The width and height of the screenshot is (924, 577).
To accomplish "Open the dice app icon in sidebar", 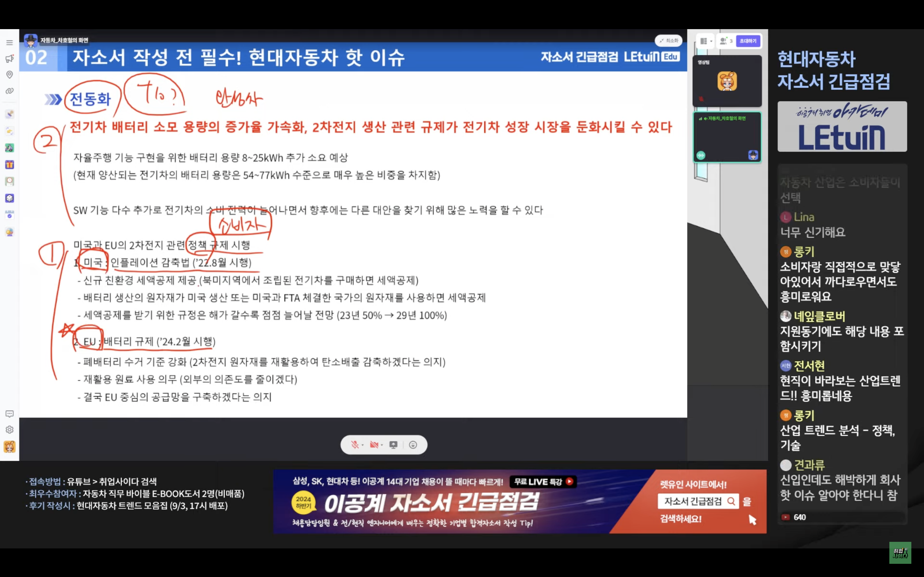I will [10, 198].
